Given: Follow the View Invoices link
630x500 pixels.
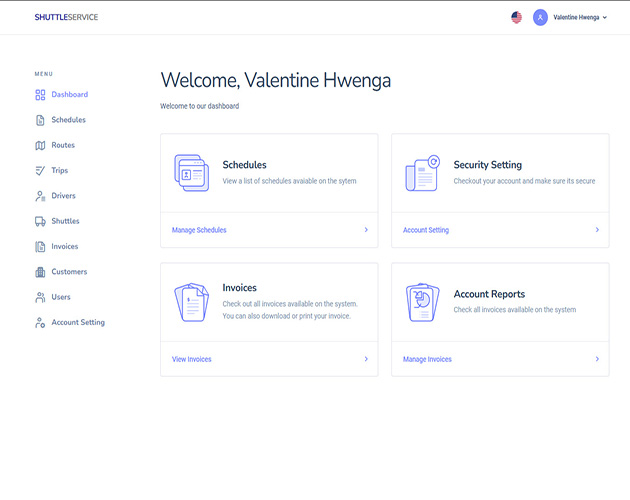Looking at the screenshot, I should click(x=191, y=359).
